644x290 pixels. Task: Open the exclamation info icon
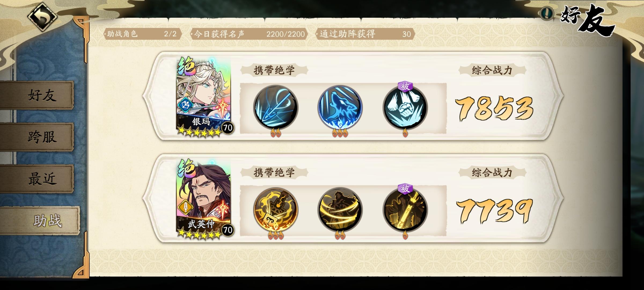point(547,13)
